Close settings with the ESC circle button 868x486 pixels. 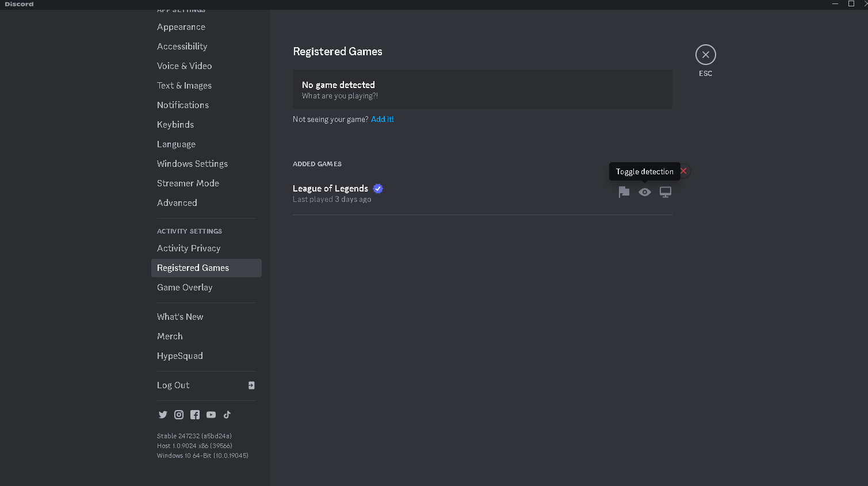pyautogui.click(x=706, y=55)
